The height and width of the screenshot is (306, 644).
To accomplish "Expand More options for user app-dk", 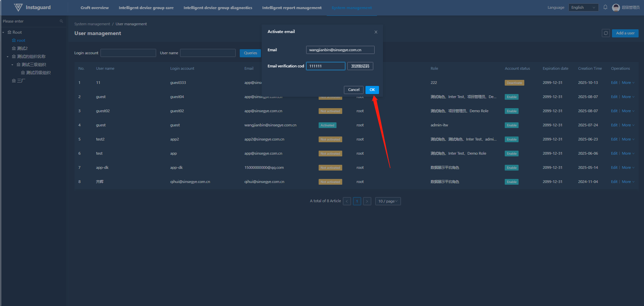I will click(x=627, y=167).
